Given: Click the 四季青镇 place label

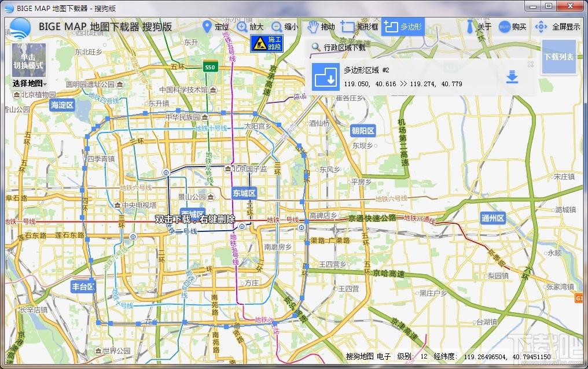Looking at the screenshot, I should [101, 159].
